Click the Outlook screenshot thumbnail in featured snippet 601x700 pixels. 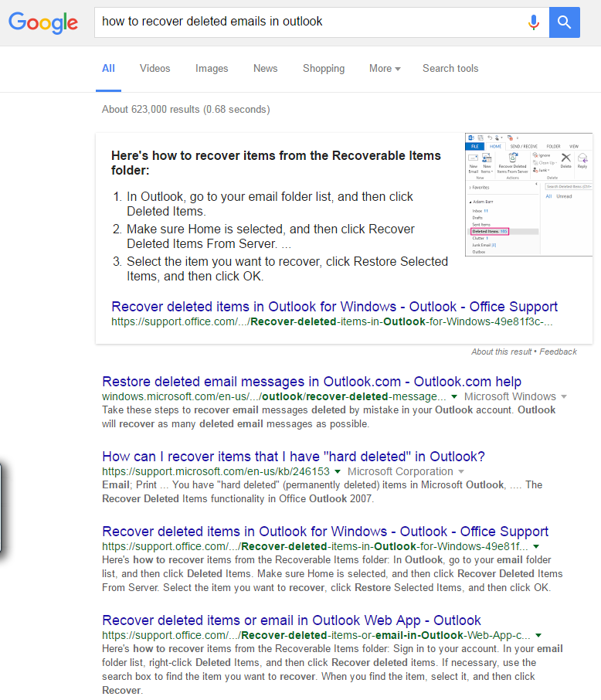528,195
